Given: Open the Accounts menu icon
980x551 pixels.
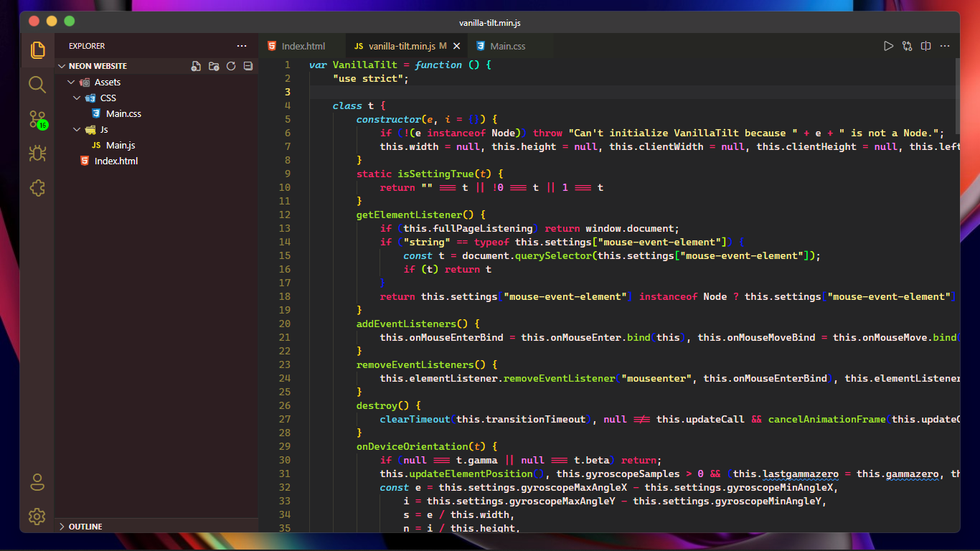Looking at the screenshot, I should (x=37, y=481).
